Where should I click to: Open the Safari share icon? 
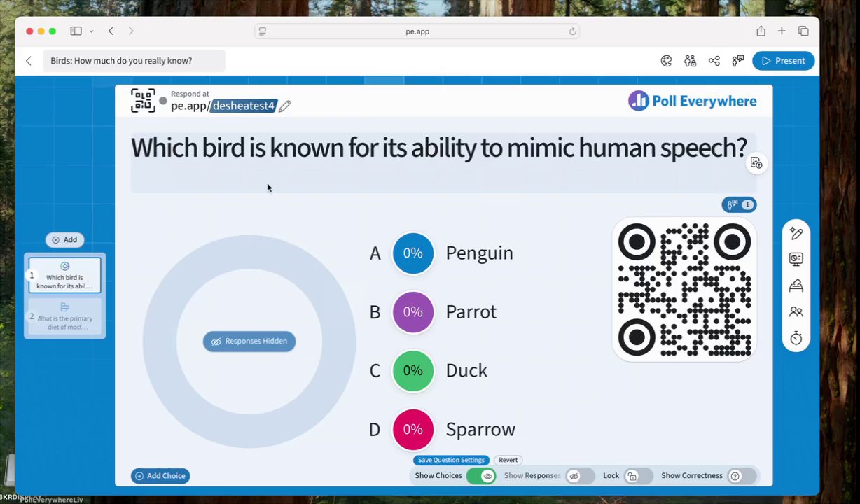point(761,31)
